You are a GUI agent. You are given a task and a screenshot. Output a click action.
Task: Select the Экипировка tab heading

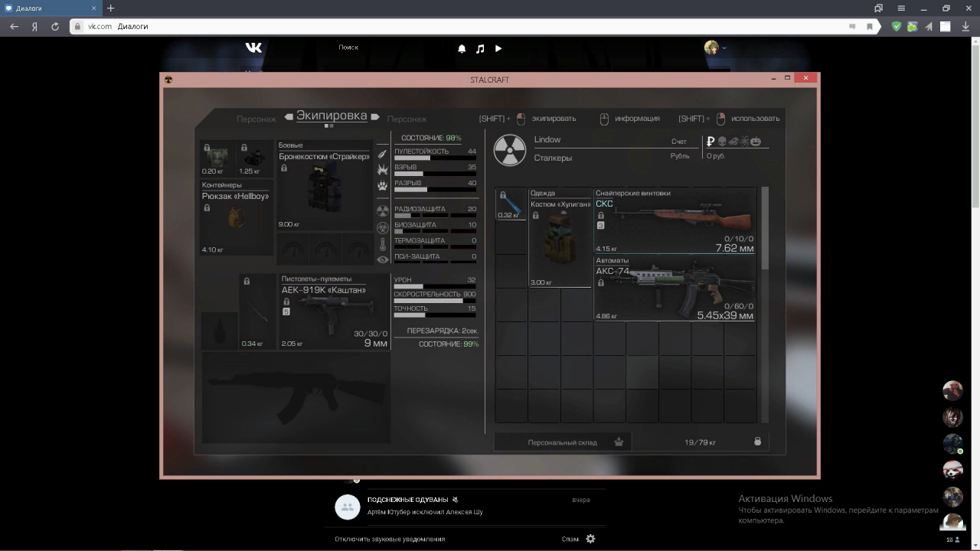click(x=332, y=116)
